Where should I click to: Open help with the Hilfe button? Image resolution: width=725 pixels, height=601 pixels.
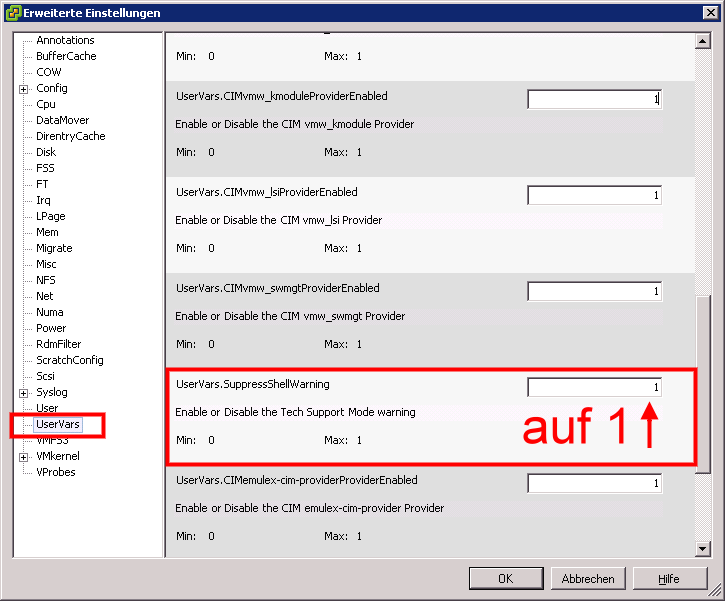pos(669,578)
